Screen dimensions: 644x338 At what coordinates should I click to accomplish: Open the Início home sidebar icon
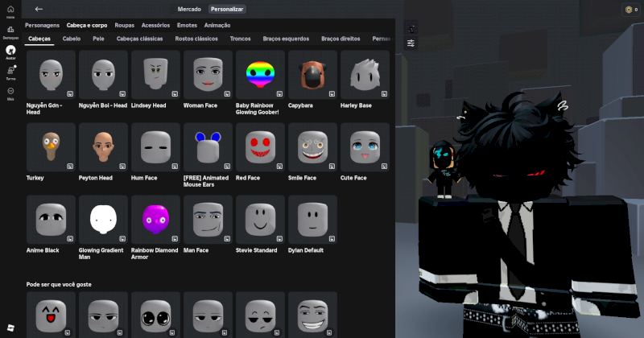(10, 11)
